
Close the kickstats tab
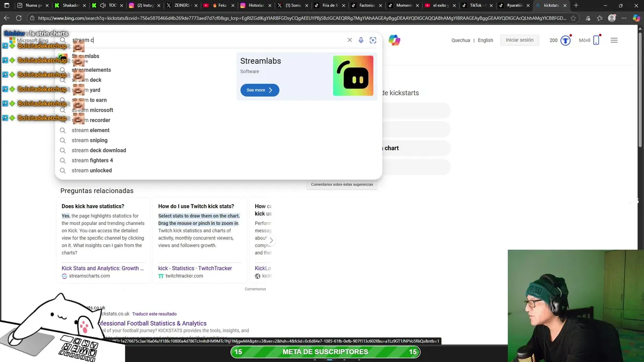pyautogui.click(x=565, y=6)
